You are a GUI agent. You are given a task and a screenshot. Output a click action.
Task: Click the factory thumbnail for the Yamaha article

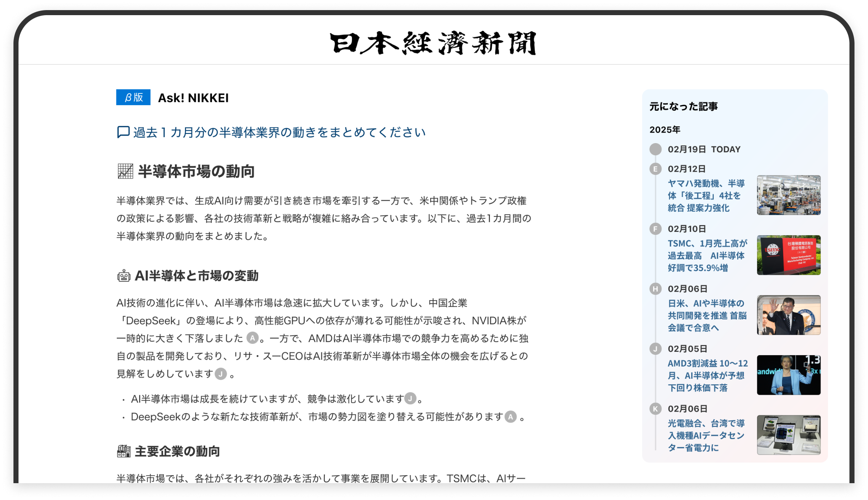[x=789, y=195]
